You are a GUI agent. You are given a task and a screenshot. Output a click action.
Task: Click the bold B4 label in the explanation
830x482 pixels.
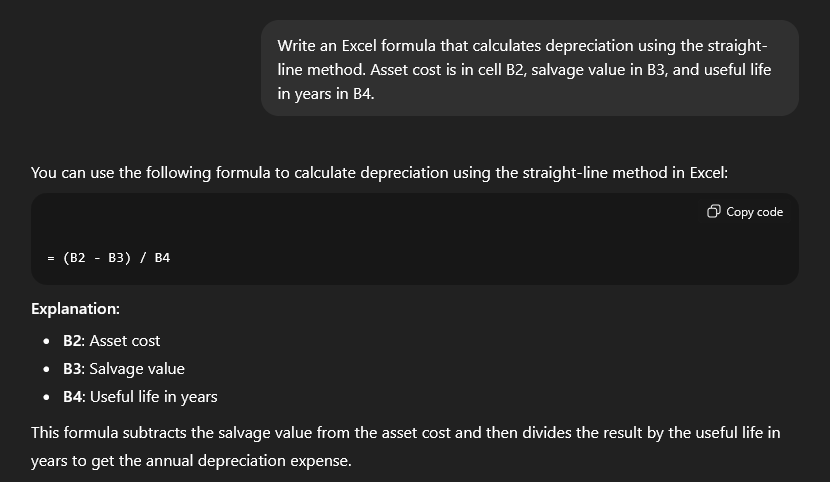pos(72,397)
